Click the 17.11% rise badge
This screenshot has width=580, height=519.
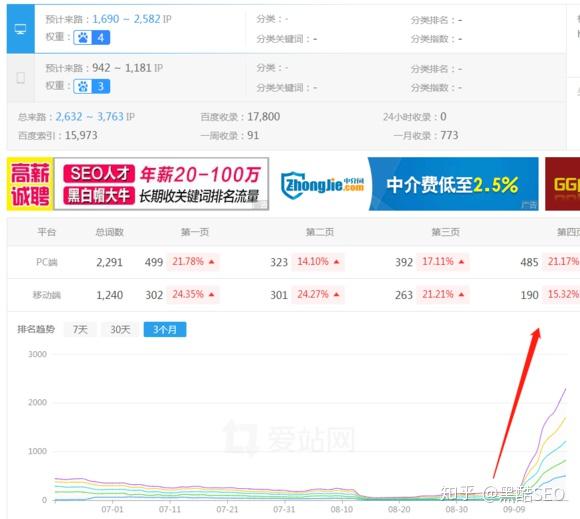pyautogui.click(x=443, y=262)
